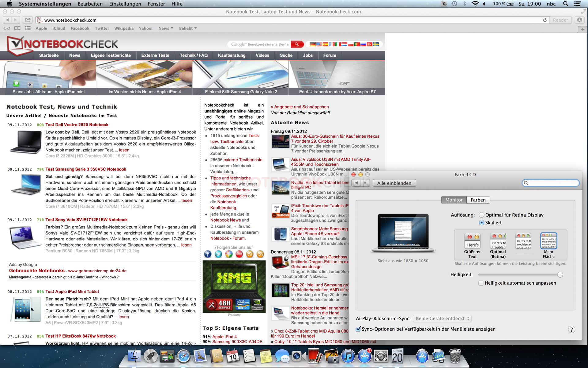This screenshot has height=368, width=588.
Task: Open new Safari tab plus button
Action: [x=582, y=29]
